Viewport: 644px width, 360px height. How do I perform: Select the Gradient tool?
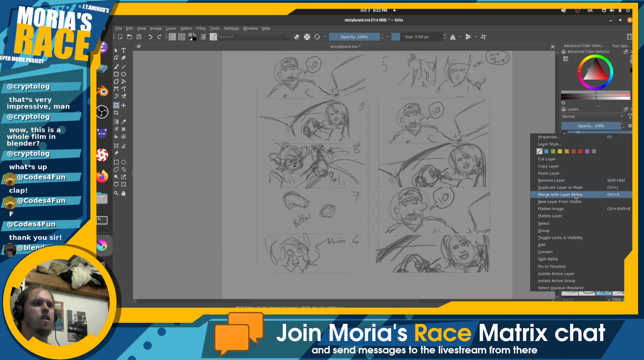(x=116, y=122)
